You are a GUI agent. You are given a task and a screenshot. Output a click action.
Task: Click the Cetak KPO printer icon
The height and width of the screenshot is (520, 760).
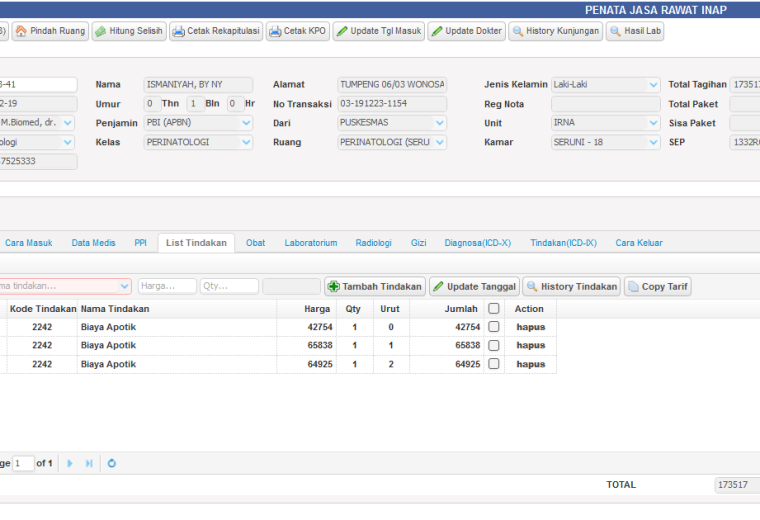(275, 32)
